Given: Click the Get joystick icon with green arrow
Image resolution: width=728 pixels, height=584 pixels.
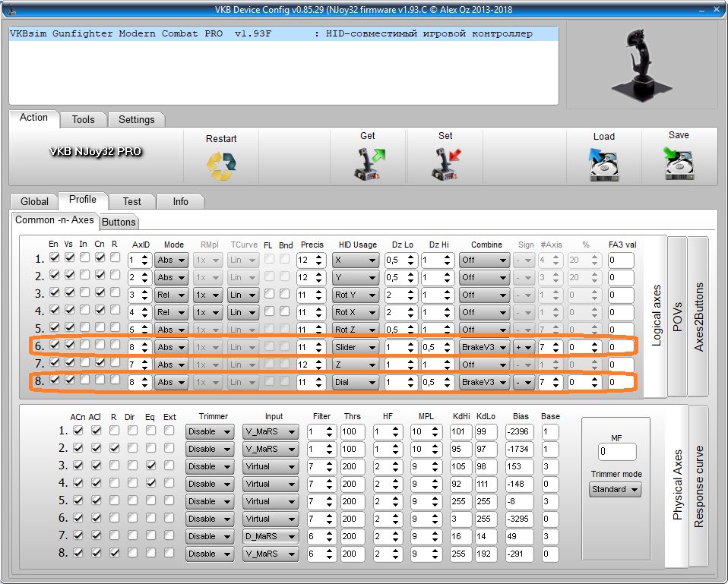Looking at the screenshot, I should tap(368, 163).
